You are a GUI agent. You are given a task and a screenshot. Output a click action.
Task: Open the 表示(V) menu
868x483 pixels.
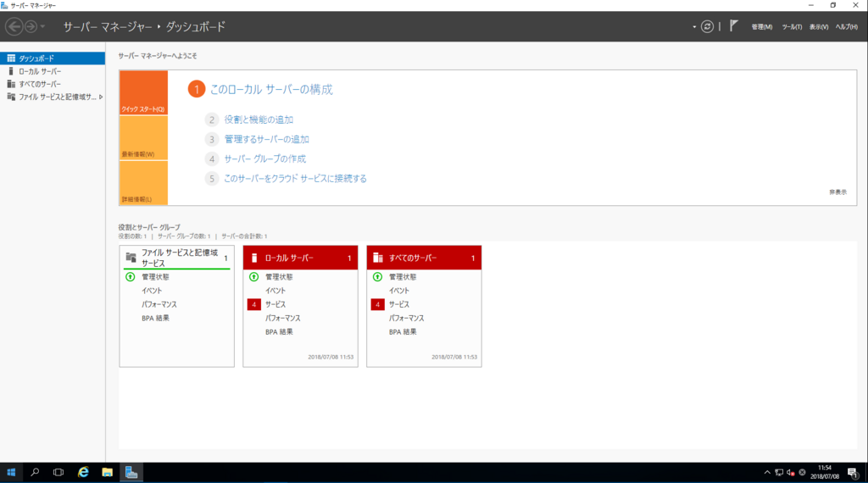pyautogui.click(x=819, y=26)
